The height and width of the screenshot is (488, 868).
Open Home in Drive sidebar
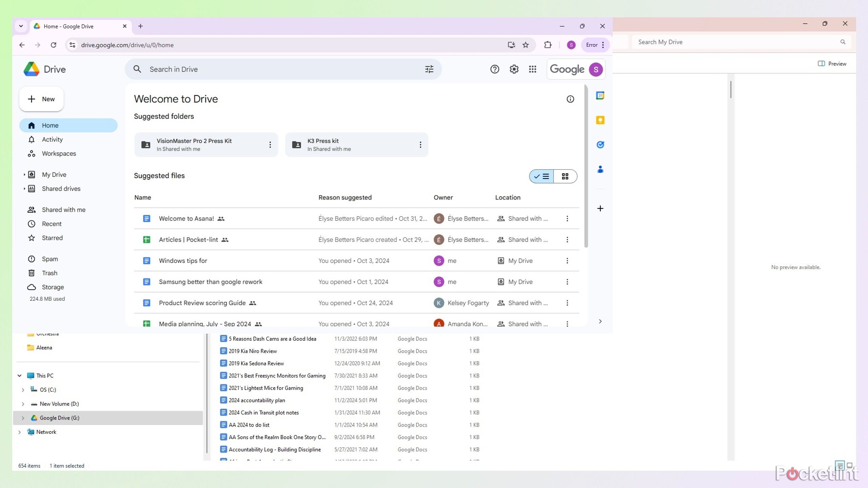pyautogui.click(x=68, y=125)
